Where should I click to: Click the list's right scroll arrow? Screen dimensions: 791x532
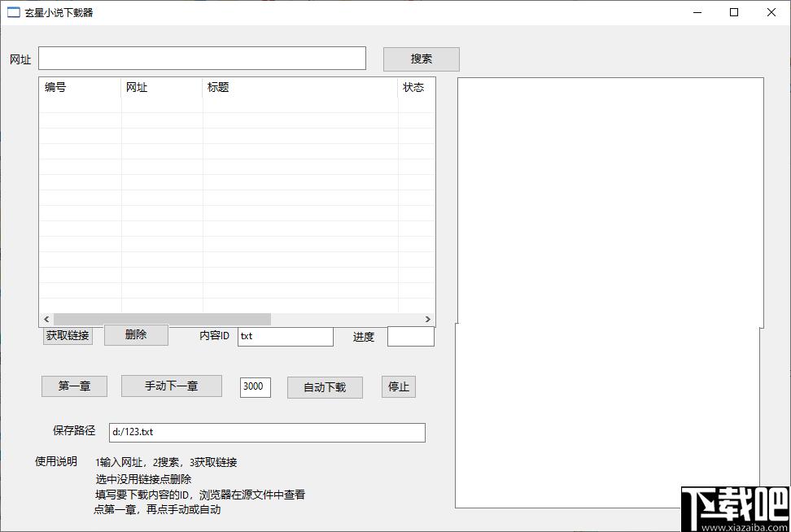click(428, 319)
